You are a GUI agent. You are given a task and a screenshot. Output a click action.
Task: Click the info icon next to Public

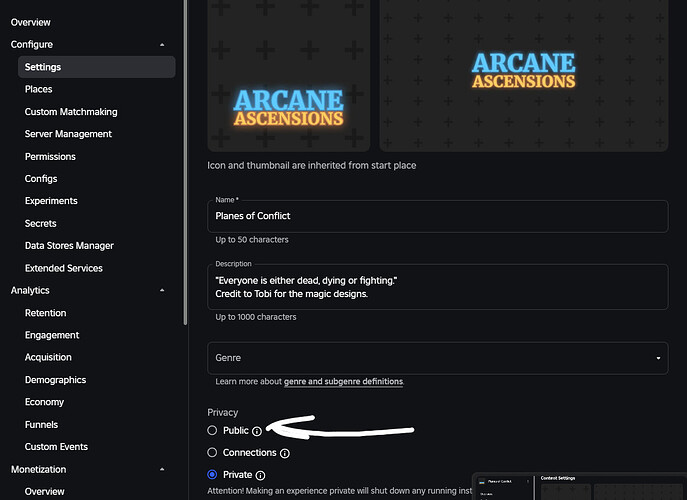(x=257, y=431)
